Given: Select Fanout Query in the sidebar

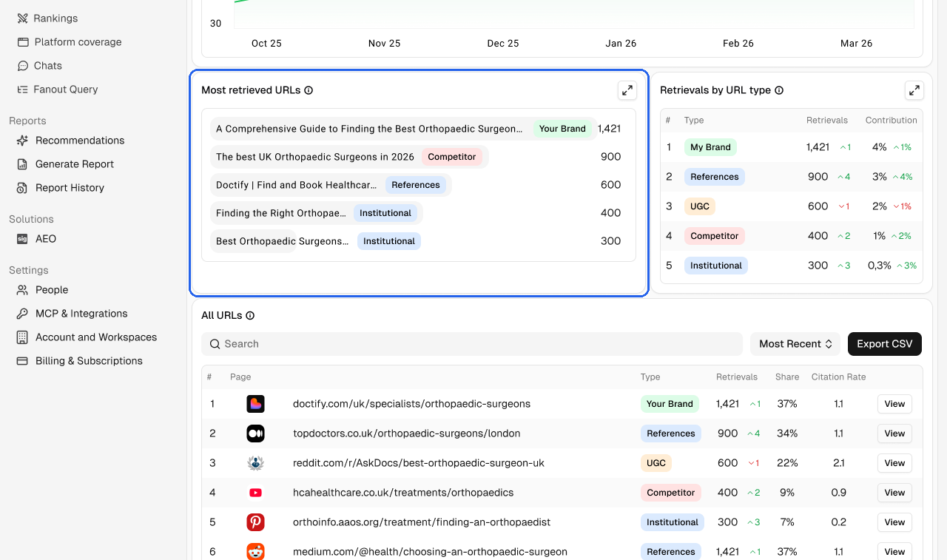Looking at the screenshot, I should [x=58, y=90].
